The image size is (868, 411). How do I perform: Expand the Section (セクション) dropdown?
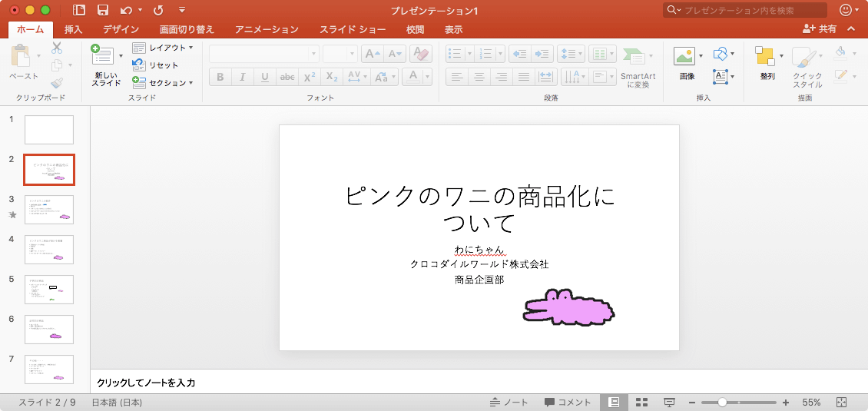(x=163, y=82)
